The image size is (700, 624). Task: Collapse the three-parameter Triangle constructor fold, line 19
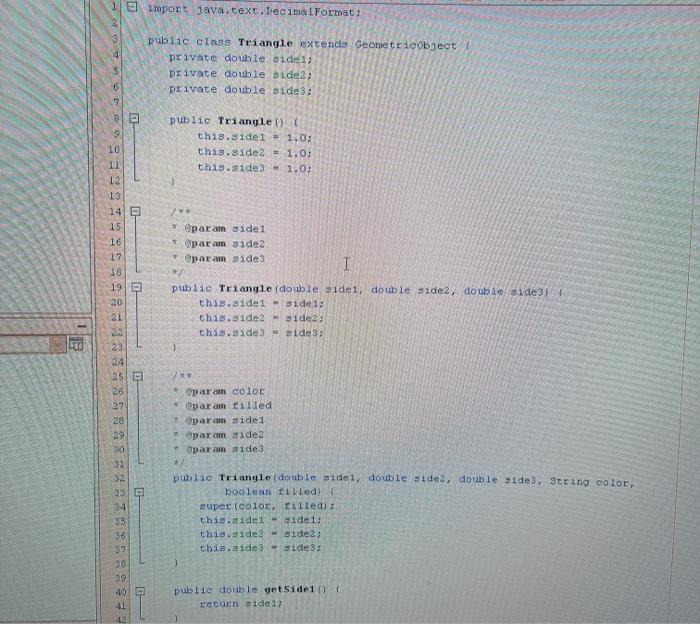(x=137, y=287)
